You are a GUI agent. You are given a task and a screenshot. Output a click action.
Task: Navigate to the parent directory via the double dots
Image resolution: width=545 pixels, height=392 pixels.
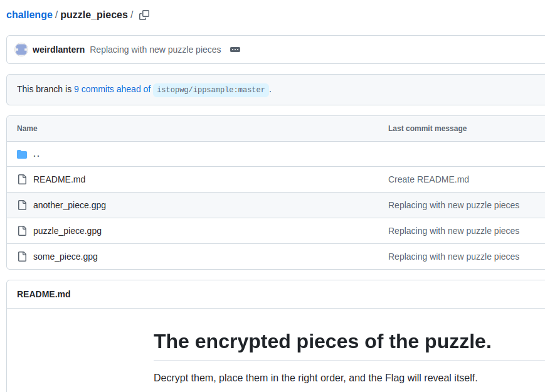pyautogui.click(x=36, y=154)
